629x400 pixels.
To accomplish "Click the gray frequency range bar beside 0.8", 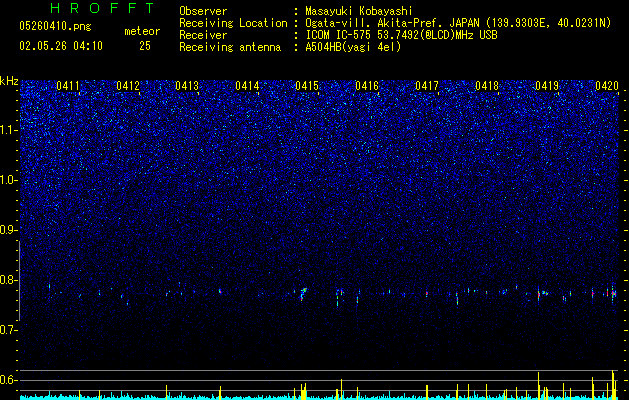I will coord(20,281).
